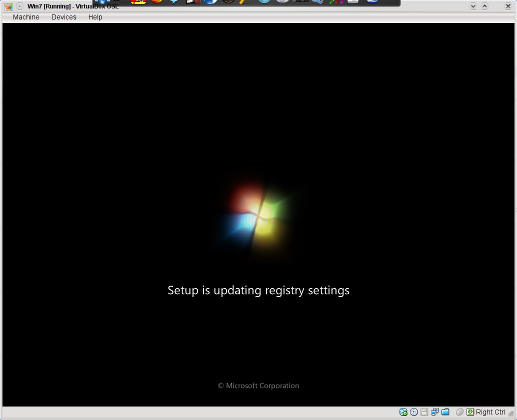Click the 'Setup is updating registry settings' text
517x420 pixels.
point(258,291)
